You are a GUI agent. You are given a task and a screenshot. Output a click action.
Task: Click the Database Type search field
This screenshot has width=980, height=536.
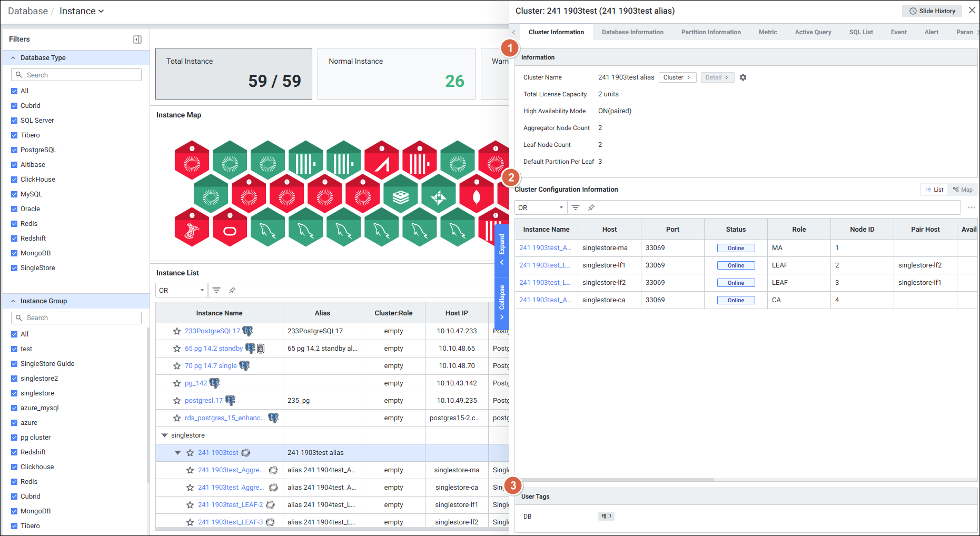pyautogui.click(x=76, y=75)
